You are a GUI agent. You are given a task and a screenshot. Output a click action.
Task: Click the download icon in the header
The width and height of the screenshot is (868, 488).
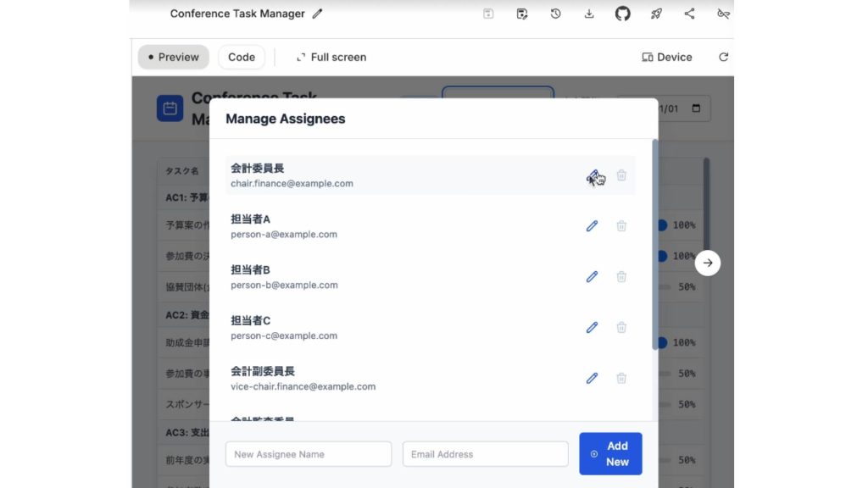(589, 14)
